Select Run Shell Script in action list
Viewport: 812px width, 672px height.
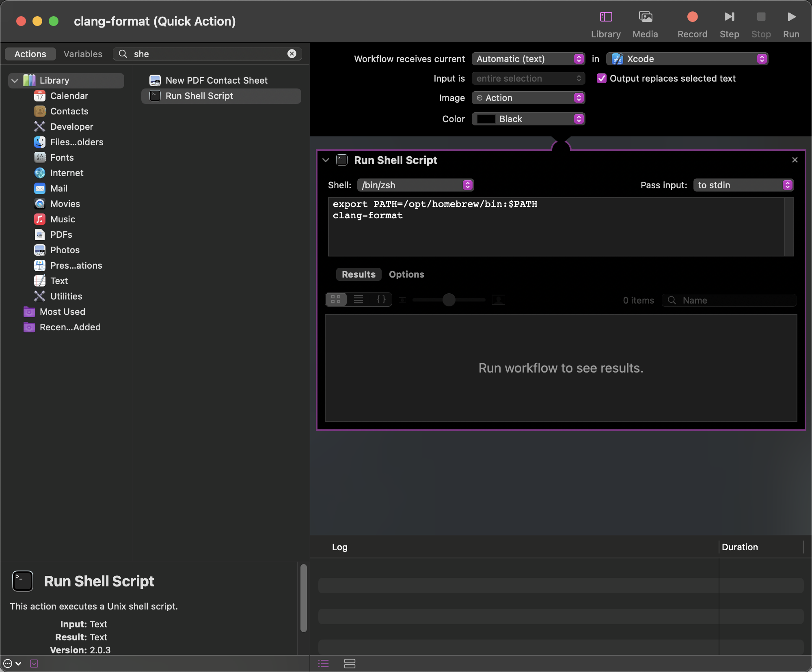[199, 96]
